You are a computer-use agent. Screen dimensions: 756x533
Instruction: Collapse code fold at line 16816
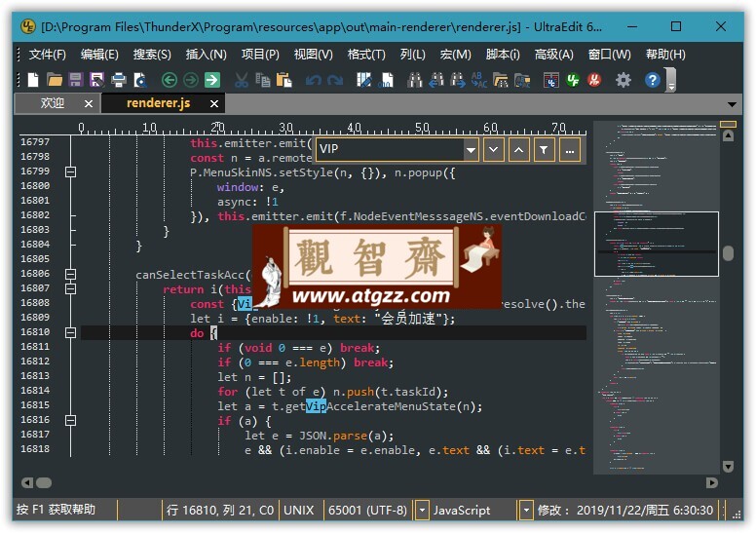pos(70,420)
